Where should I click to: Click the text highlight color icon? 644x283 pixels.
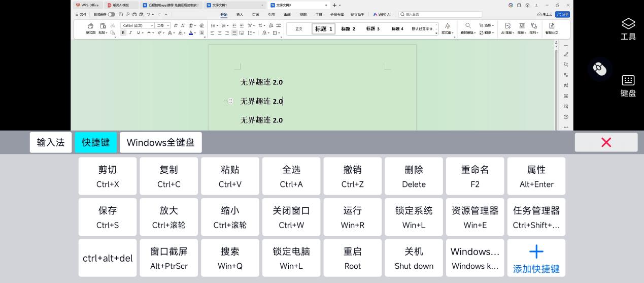(181, 33)
